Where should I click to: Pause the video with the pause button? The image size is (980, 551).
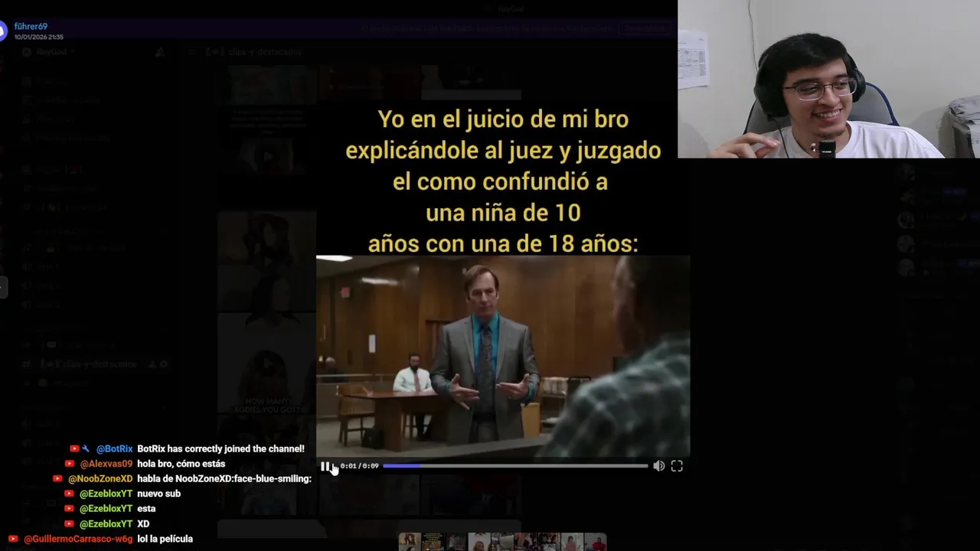point(325,466)
